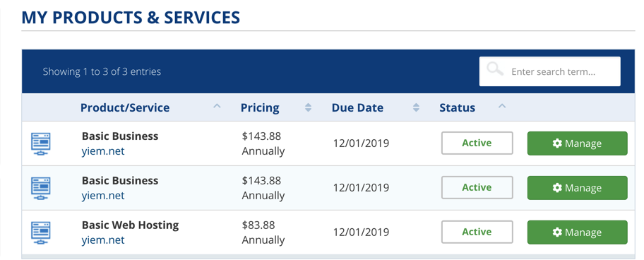Click the hosting icon in second Basic Business row

[41, 188]
